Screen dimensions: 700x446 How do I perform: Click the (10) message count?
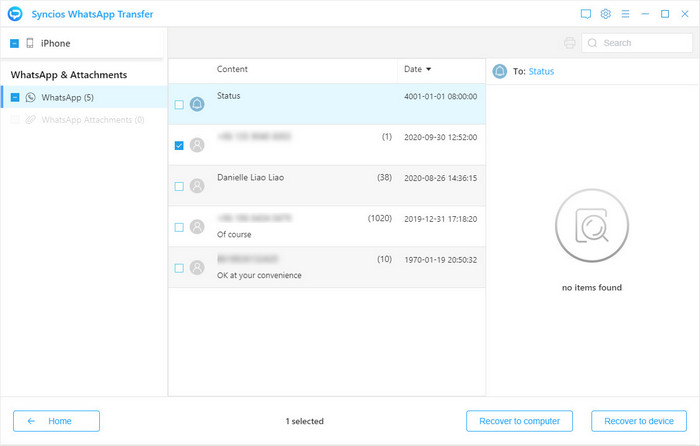click(384, 259)
